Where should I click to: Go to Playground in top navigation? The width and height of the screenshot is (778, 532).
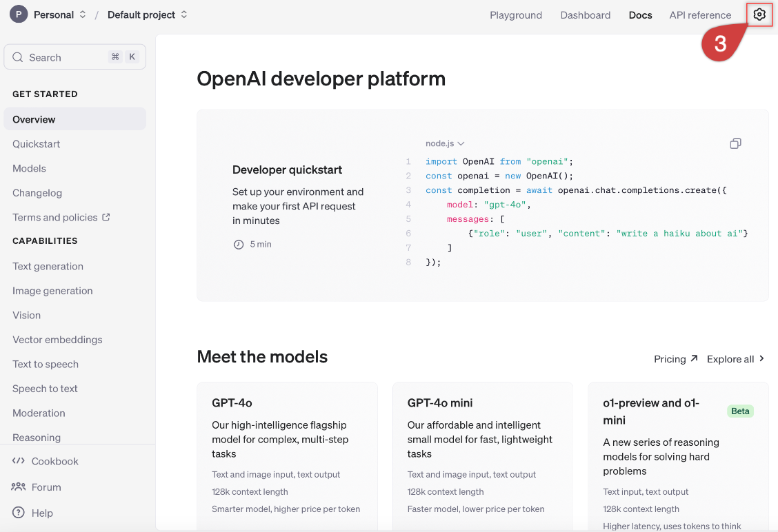(515, 15)
